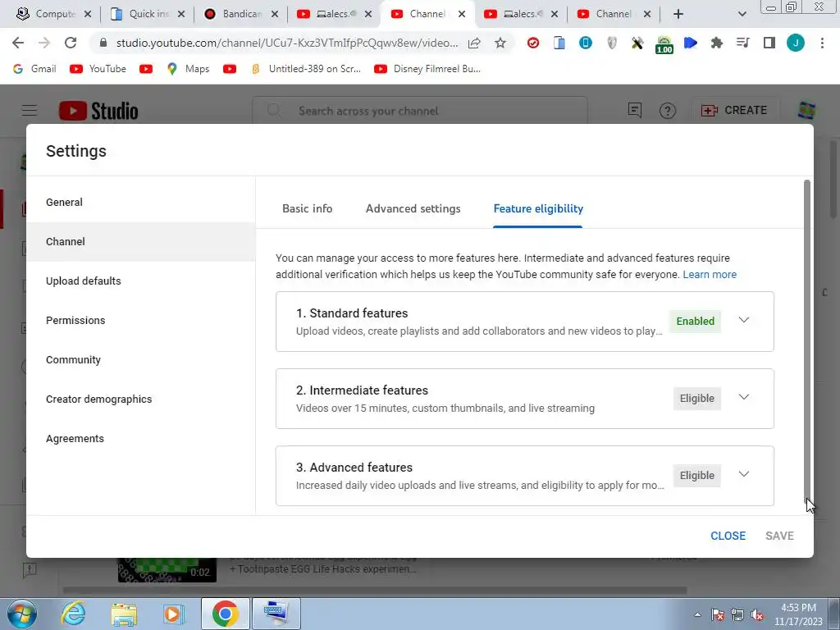Screen dimensions: 840x630
Task: Expand Standard features section
Action: pos(743,321)
